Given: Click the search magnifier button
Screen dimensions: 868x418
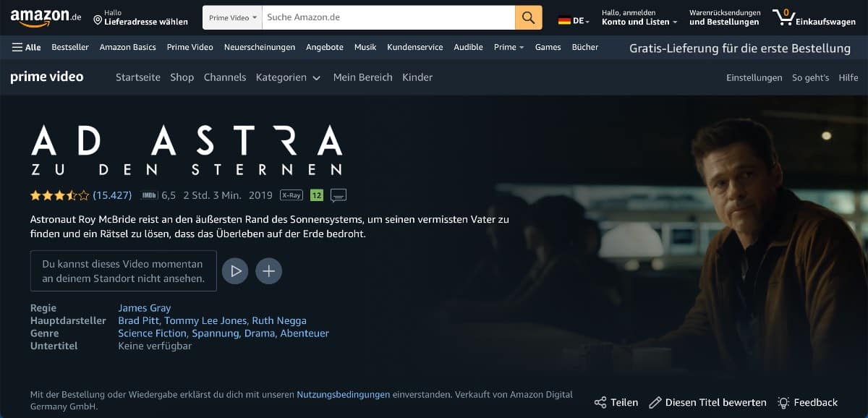Looking at the screenshot, I should pyautogui.click(x=529, y=17).
